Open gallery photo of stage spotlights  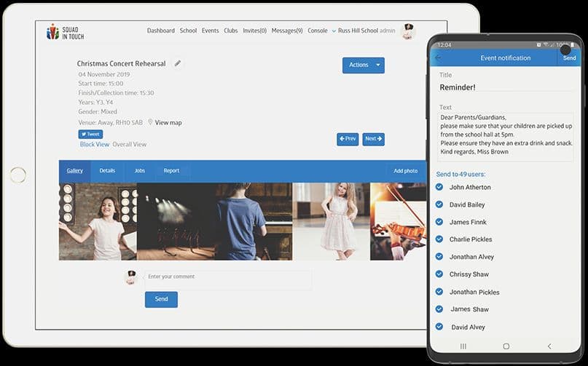pos(176,221)
